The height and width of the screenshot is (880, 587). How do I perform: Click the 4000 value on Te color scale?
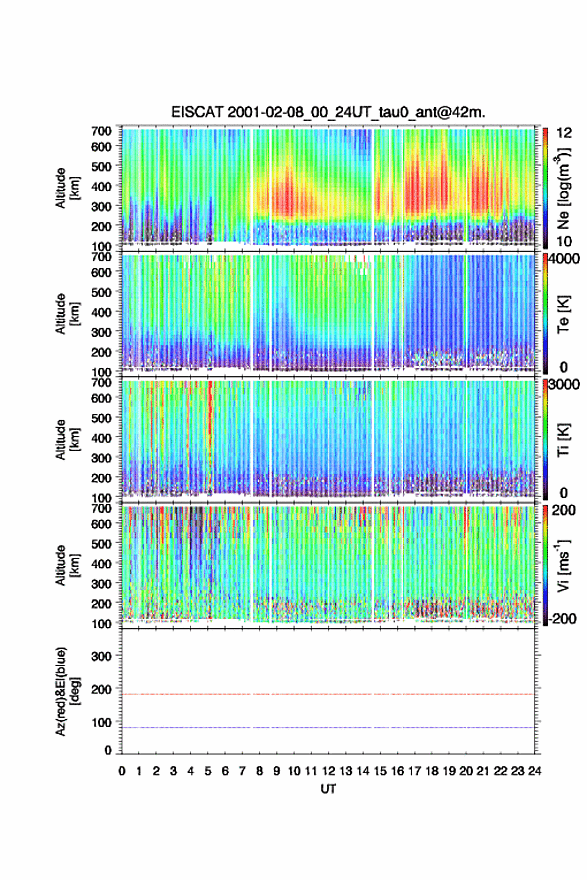[x=565, y=259]
